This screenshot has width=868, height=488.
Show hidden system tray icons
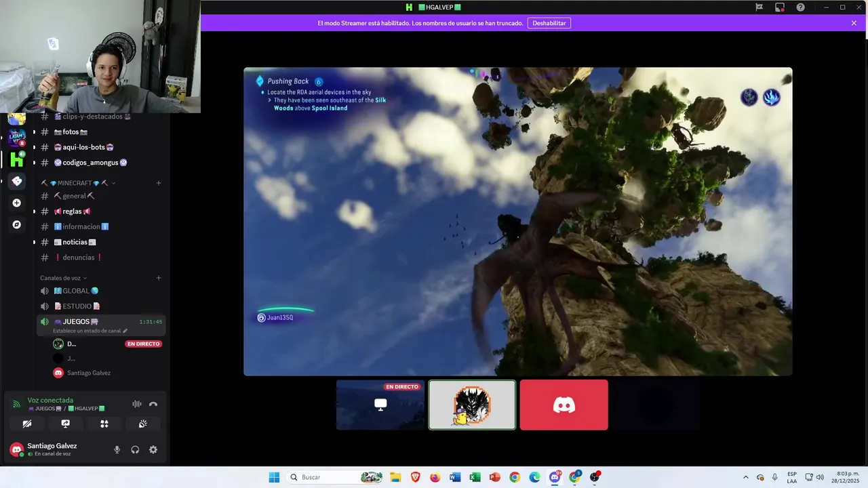[746, 477]
